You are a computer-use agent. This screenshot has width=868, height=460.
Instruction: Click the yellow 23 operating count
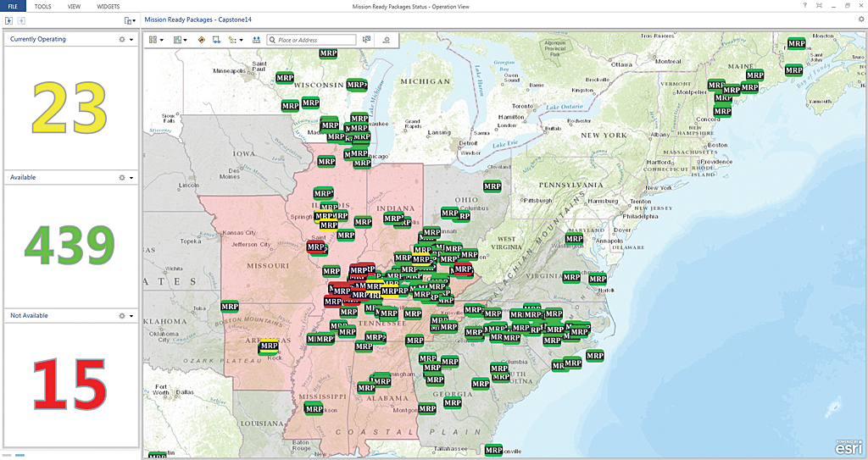point(70,108)
